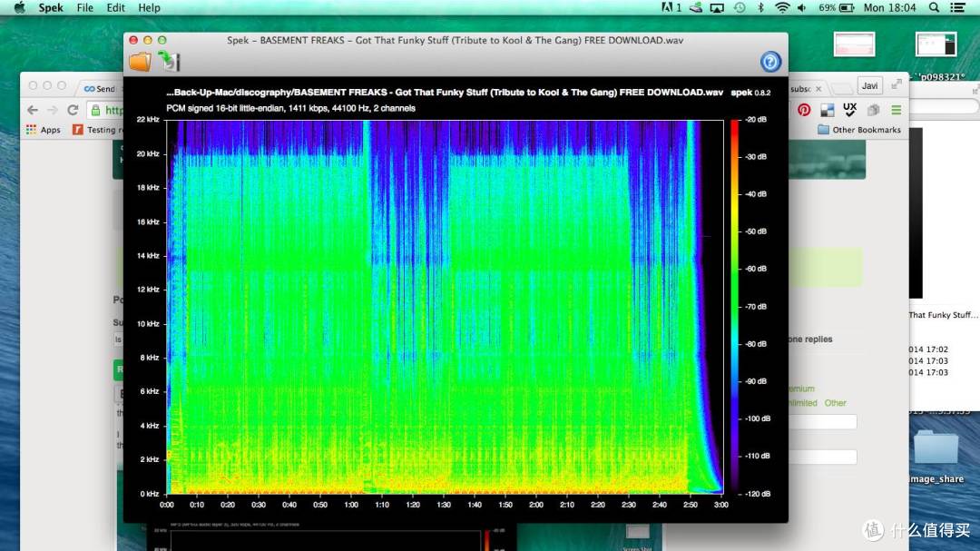Open Notification Center in the menu bar
980x551 pixels.
957,7
